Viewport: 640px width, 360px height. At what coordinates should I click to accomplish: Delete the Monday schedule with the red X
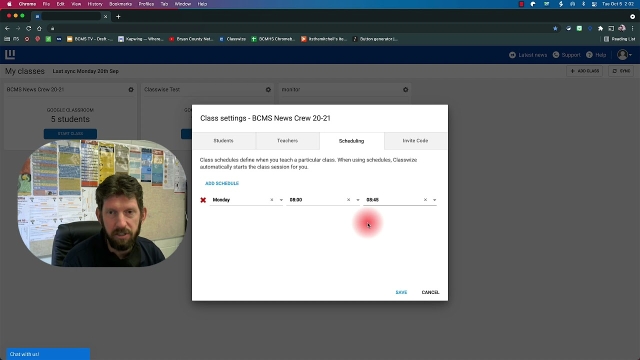(x=203, y=200)
